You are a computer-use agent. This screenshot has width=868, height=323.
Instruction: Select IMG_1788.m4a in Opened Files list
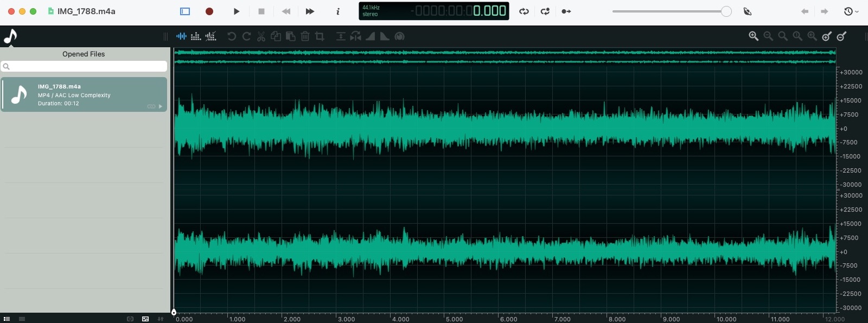[84, 94]
